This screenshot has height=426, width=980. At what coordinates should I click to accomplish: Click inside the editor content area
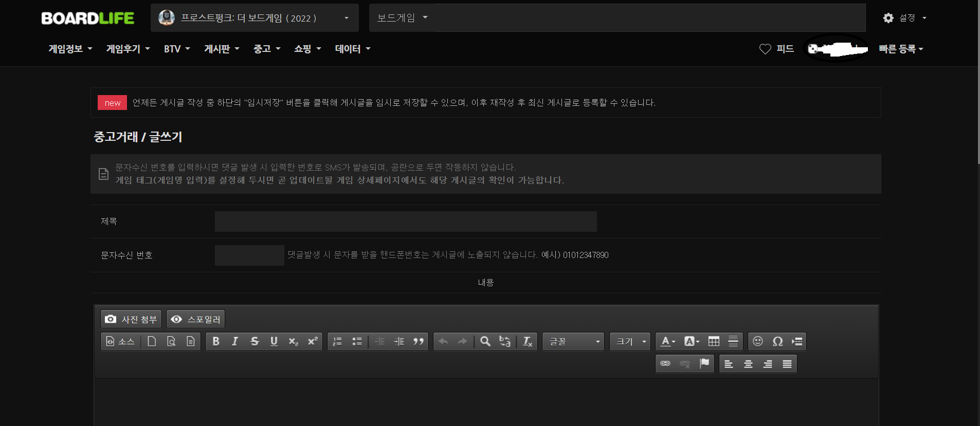click(x=486, y=402)
